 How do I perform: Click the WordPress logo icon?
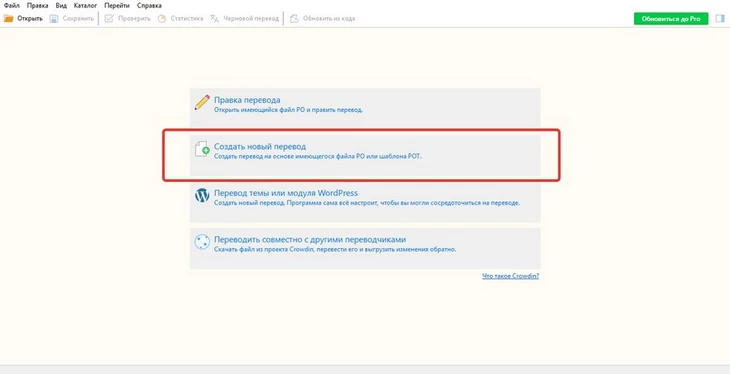tap(202, 196)
